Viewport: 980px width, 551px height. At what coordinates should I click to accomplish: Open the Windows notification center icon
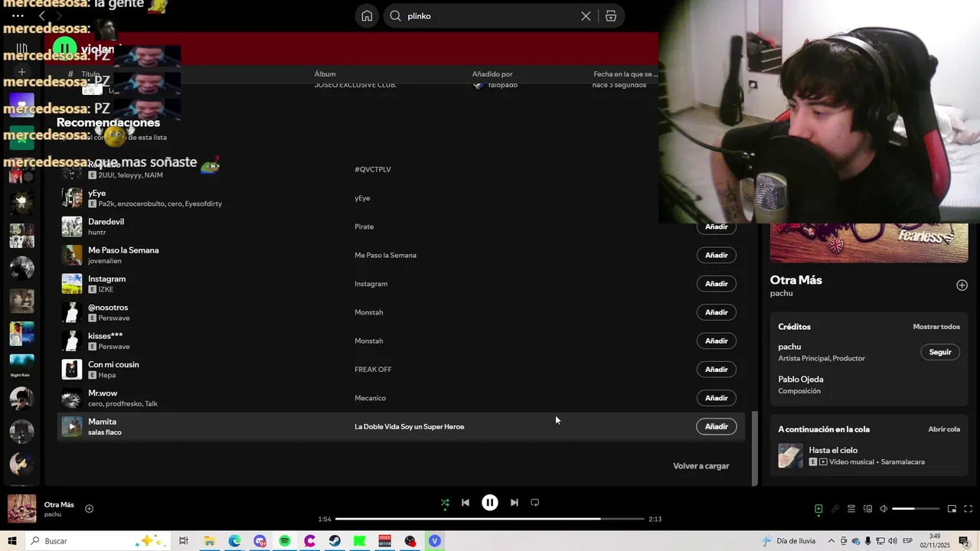964,541
